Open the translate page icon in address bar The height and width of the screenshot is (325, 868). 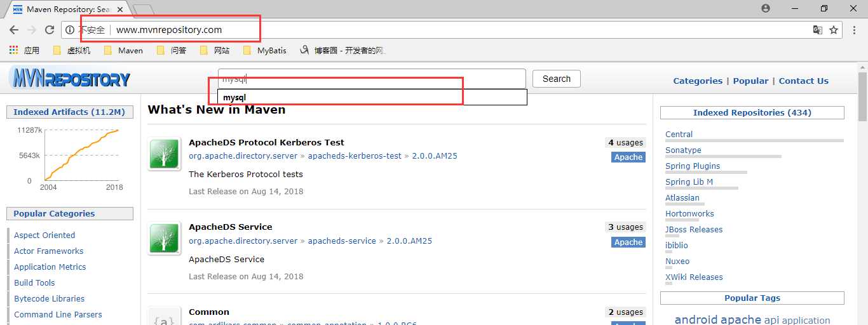tap(818, 30)
